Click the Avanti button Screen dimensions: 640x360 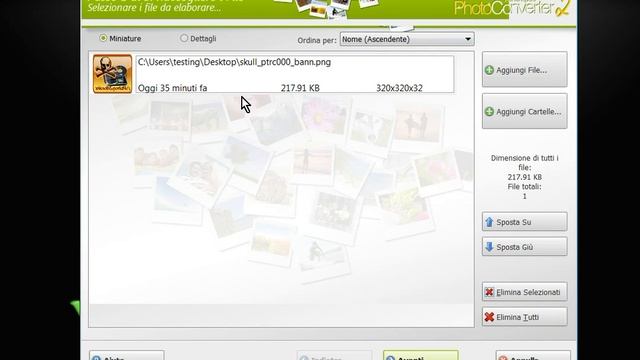(421, 356)
